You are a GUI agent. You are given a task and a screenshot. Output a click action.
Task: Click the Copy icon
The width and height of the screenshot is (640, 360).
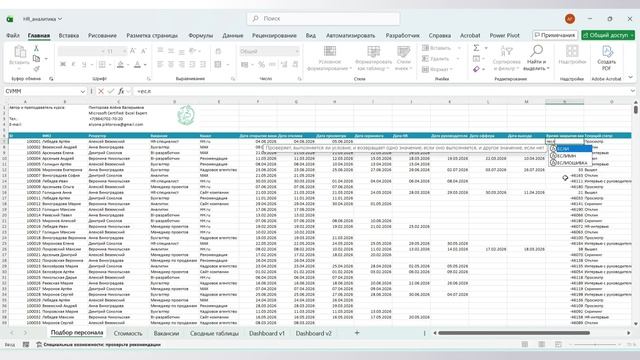[36, 59]
